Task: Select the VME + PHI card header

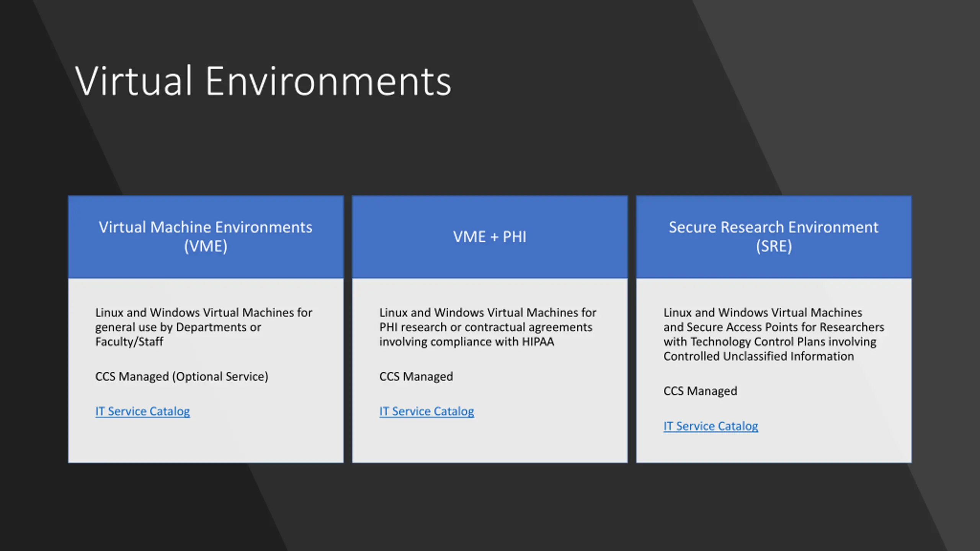Action: tap(490, 236)
